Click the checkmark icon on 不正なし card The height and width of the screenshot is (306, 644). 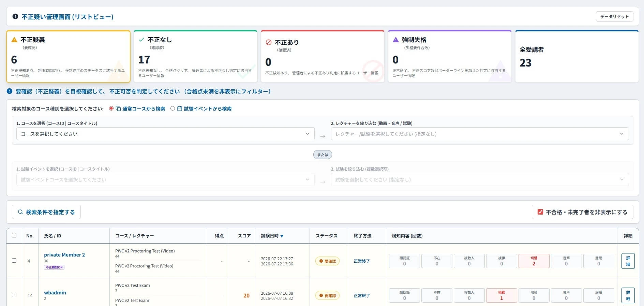point(141,40)
